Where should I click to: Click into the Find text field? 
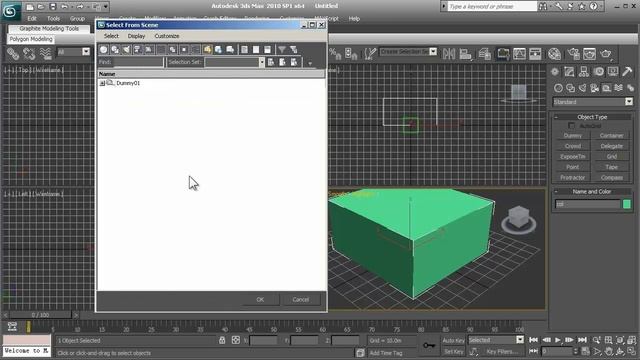tap(138, 62)
